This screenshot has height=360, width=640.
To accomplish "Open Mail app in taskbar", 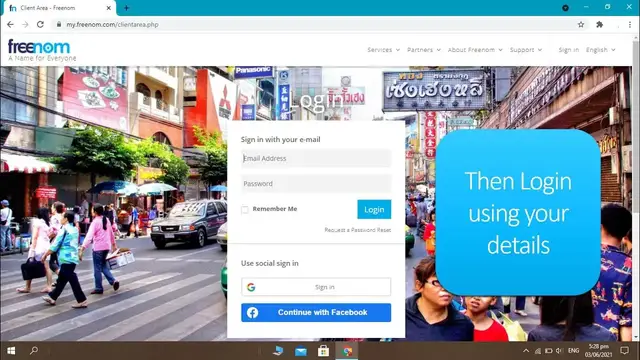I will point(301,351).
